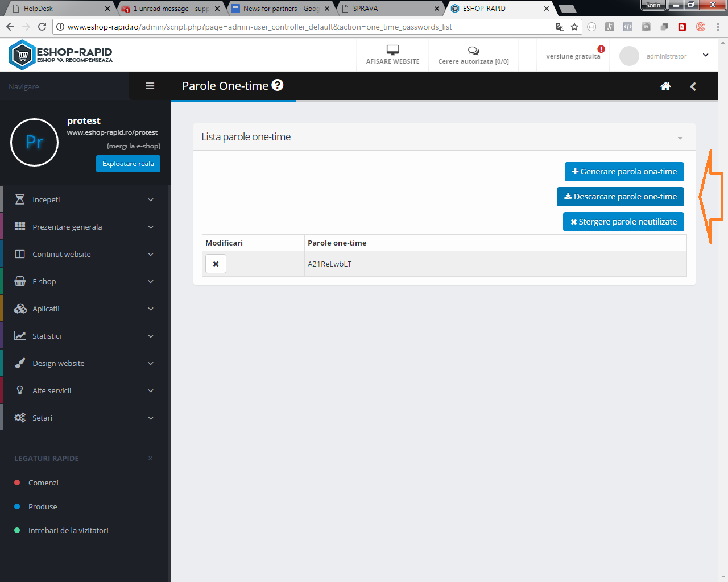This screenshot has height=582, width=728.
Task: Click the Chrome back navigation arrow
Action: (10, 27)
